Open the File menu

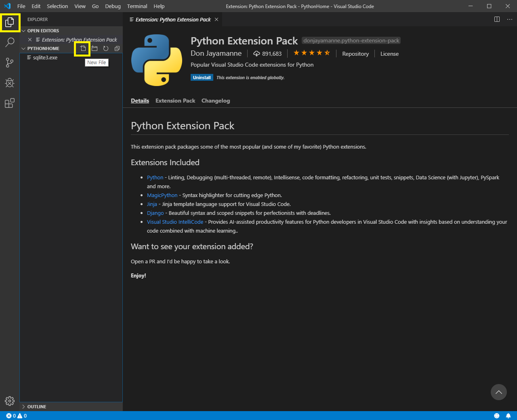point(21,6)
